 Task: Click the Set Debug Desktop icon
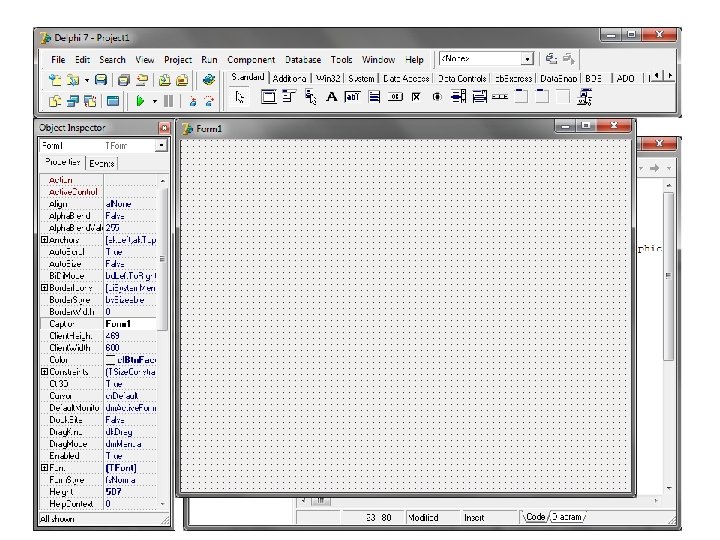point(568,59)
